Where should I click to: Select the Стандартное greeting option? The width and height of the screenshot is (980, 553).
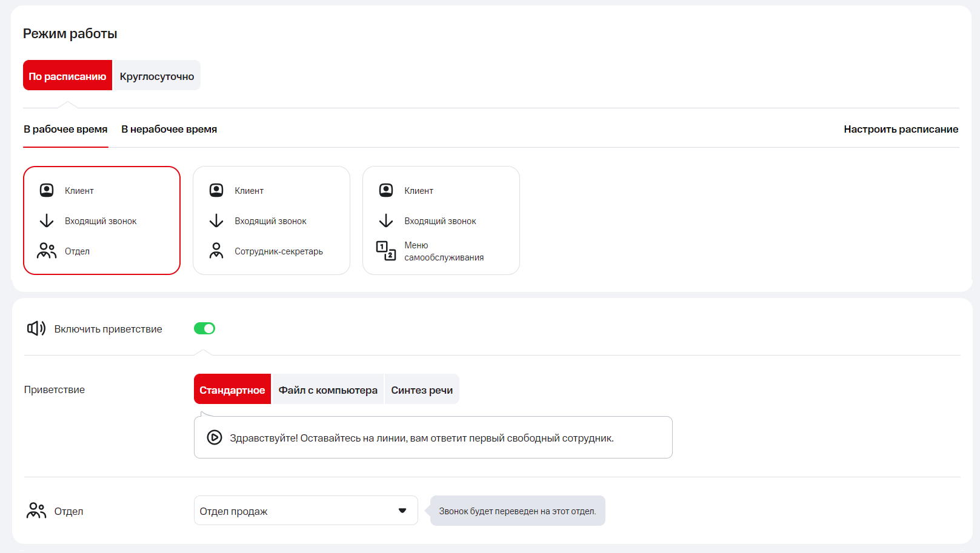coord(232,389)
